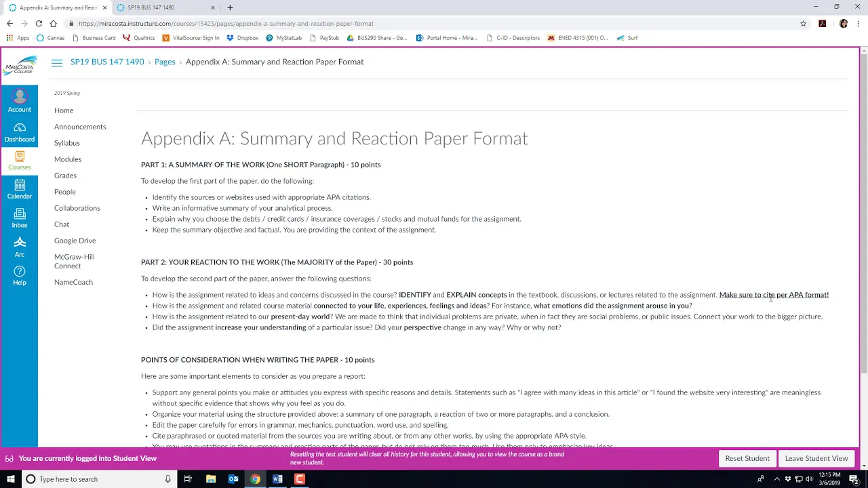Open Modules in course menu
Image resolution: width=868 pixels, height=488 pixels.
pos(68,159)
